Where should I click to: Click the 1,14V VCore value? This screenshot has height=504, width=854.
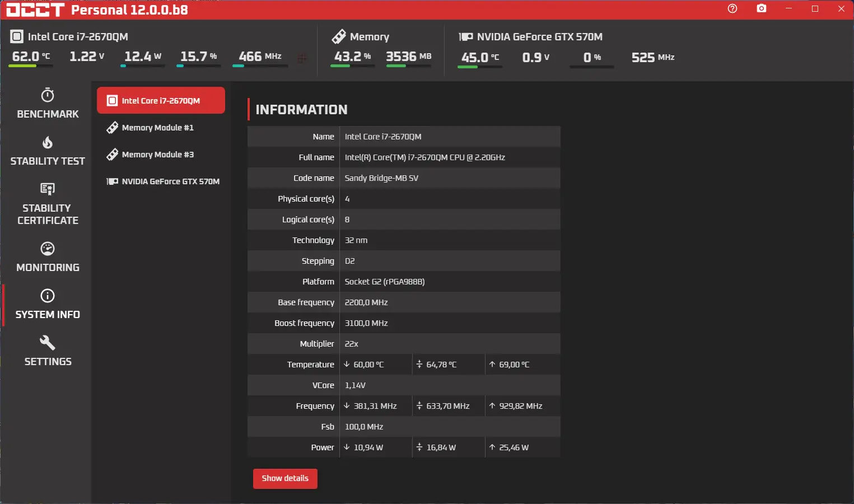[355, 385]
